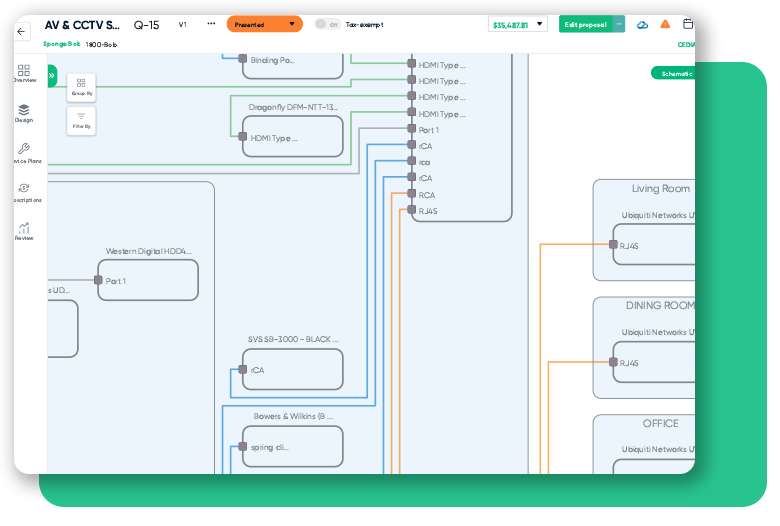Viewport: 780px width, 526px height.
Task: Select the SVS SB-3000 - BLACK device node
Action: tap(292, 369)
